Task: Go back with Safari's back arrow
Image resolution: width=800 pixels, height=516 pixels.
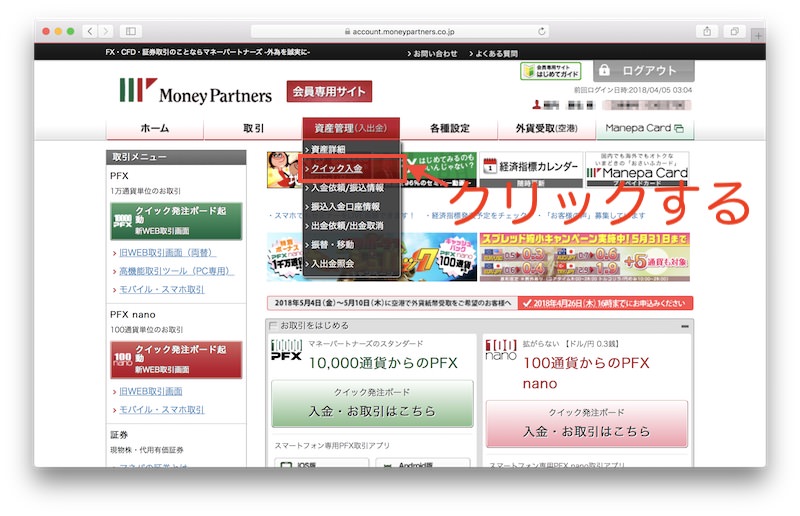Action: (90, 31)
